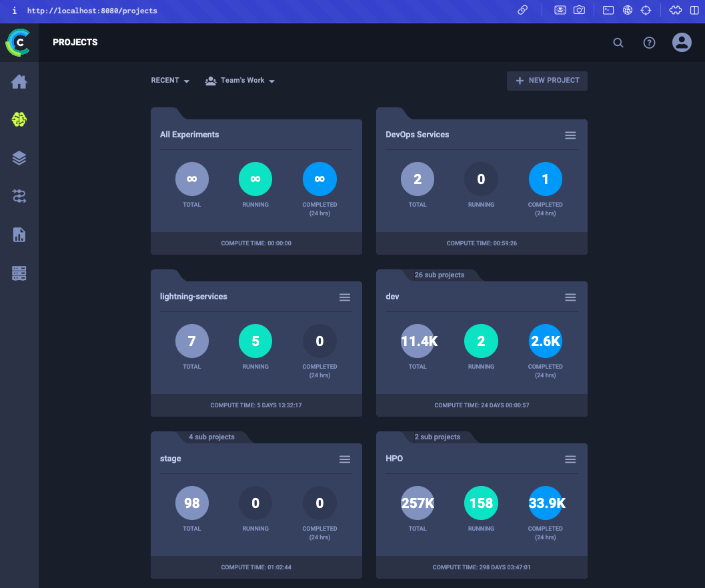
Task: Open the All Experiments project card
Action: (x=256, y=181)
